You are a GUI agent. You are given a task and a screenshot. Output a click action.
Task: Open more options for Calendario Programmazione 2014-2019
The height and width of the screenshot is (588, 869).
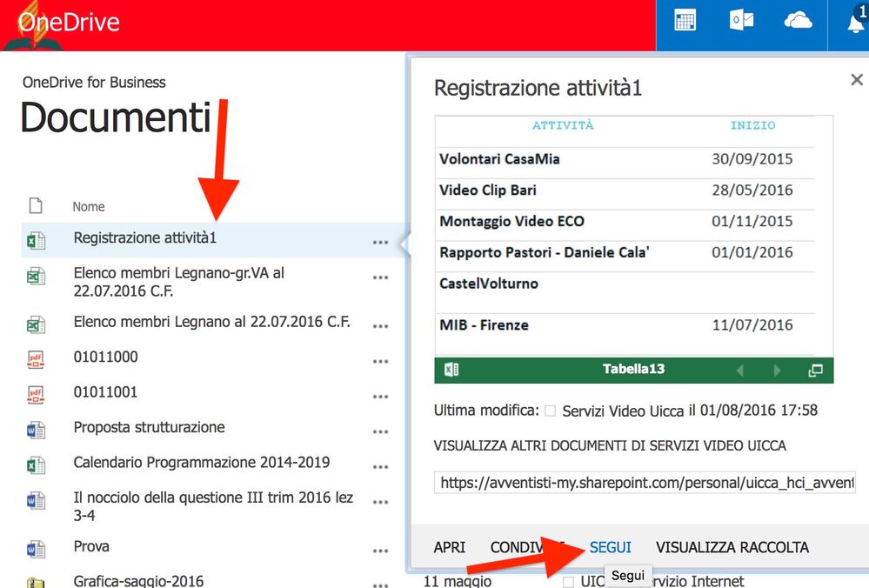[380, 467]
